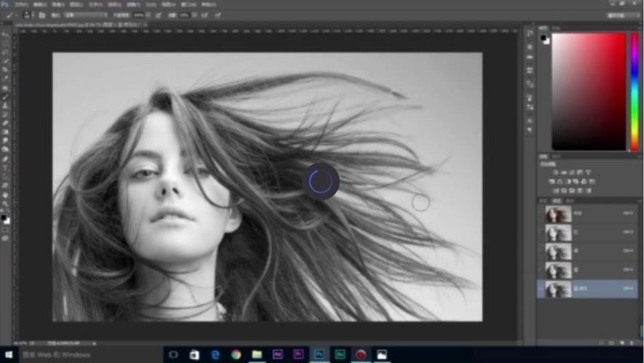Select the Clone Stamp tool
Viewport: 644px width, 363px height.
pos(6,105)
